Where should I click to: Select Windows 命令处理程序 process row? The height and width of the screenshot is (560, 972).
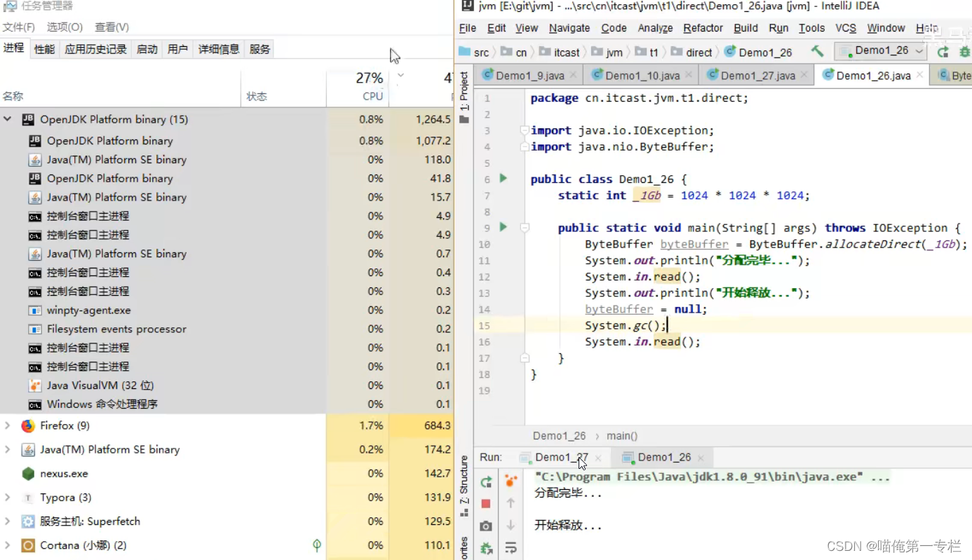227,404
